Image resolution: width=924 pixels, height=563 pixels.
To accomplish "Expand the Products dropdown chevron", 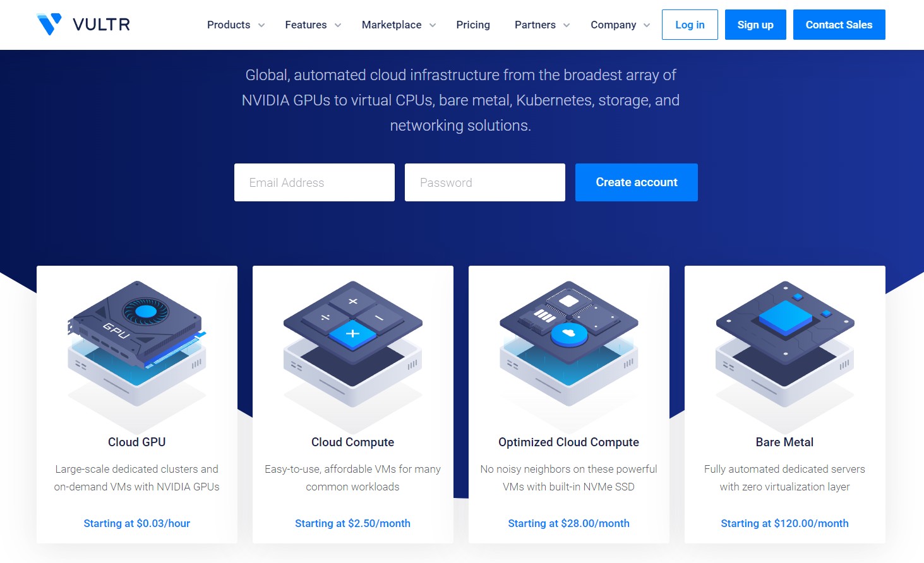I will pos(261,25).
